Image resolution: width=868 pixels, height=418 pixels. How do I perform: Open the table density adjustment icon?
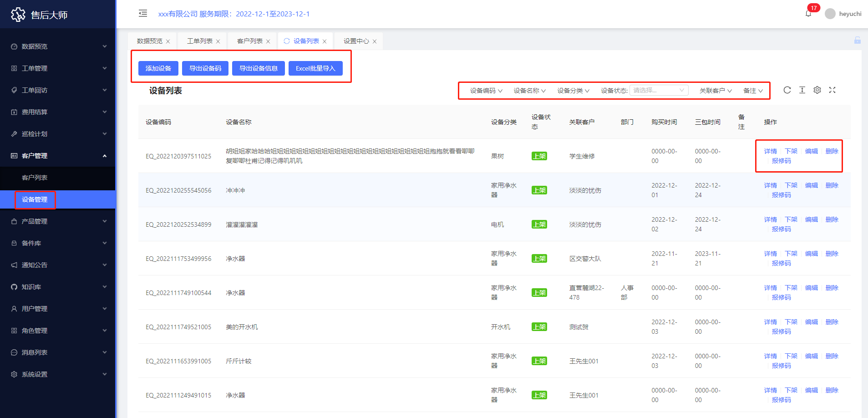[802, 90]
